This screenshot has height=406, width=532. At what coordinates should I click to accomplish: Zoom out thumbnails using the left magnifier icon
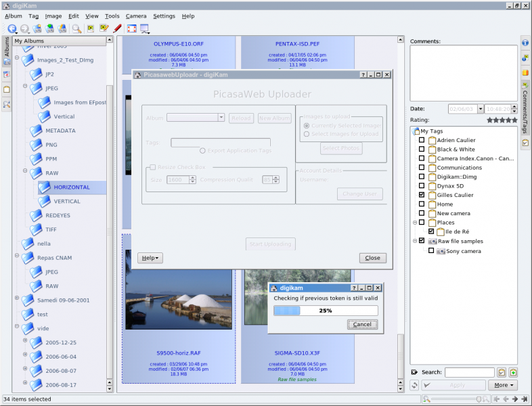coord(426,399)
